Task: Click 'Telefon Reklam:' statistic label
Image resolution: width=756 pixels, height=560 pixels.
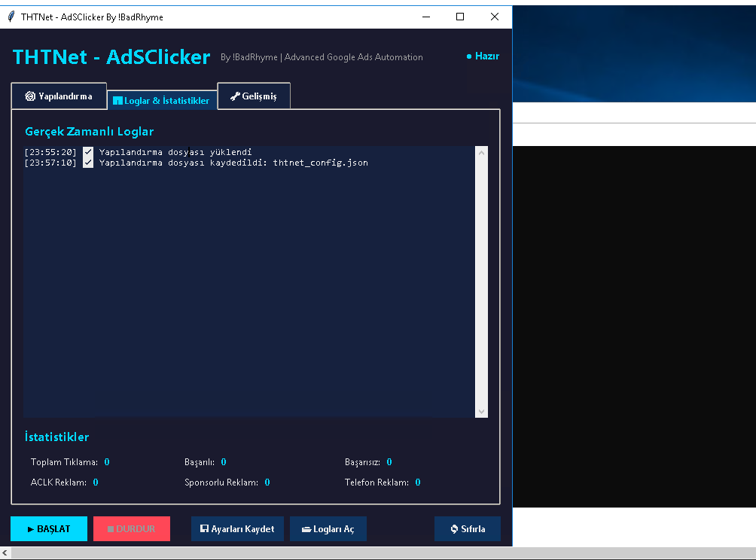Action: coord(376,482)
